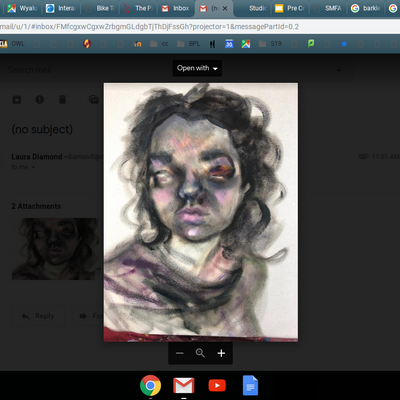The image size is (400, 400).
Task: Open the BPL bookmarks folder
Action: point(188,44)
